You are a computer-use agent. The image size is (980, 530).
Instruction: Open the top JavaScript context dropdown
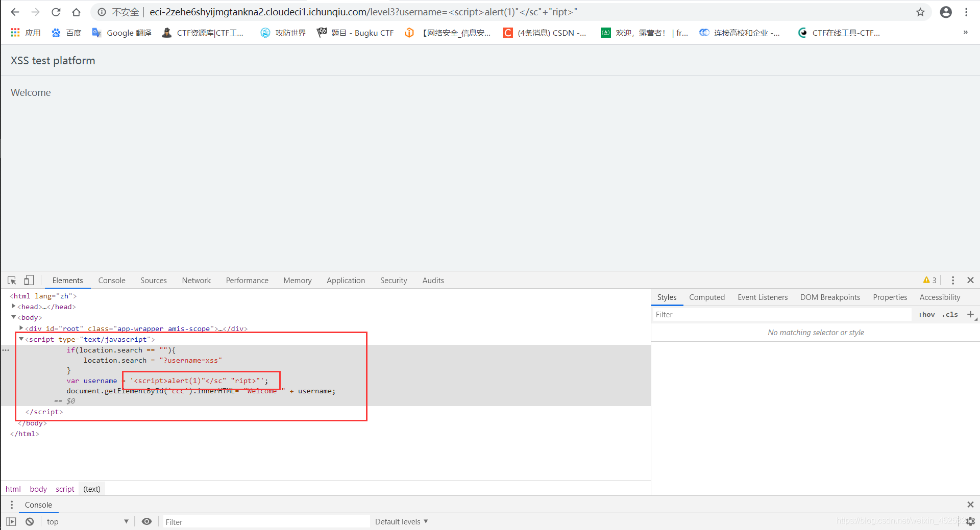coord(87,521)
